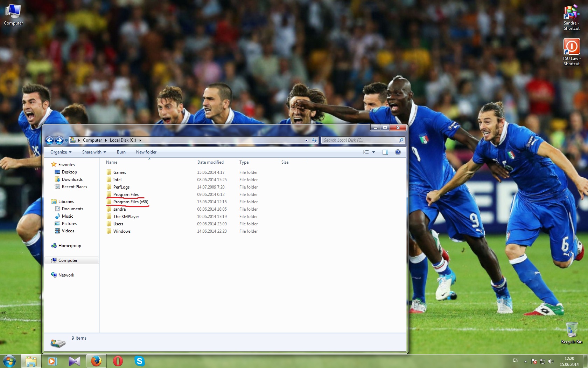Refresh the Local Disk (C:) address bar
This screenshot has width=588, height=368.
(x=314, y=140)
